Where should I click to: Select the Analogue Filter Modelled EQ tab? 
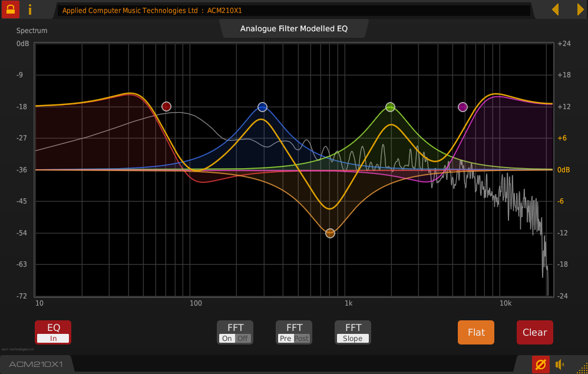(294, 28)
